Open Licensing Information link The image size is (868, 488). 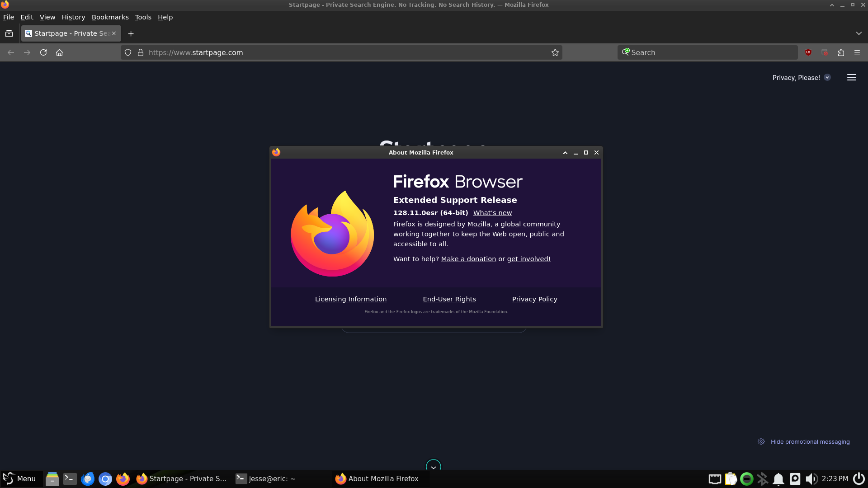351,299
